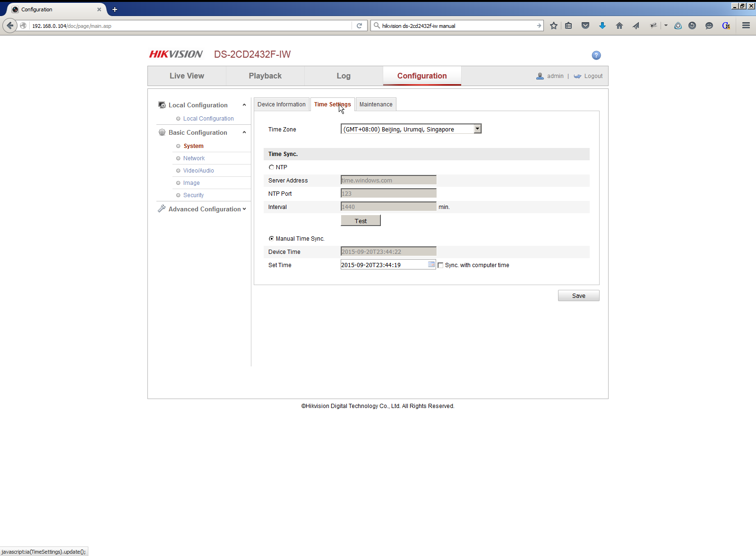Click the Device Time field

coord(388,252)
